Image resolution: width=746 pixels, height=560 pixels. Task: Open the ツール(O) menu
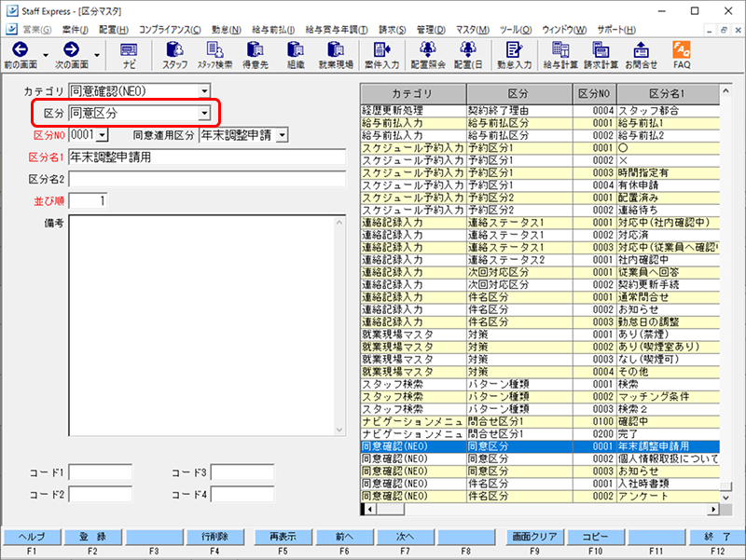pyautogui.click(x=516, y=30)
